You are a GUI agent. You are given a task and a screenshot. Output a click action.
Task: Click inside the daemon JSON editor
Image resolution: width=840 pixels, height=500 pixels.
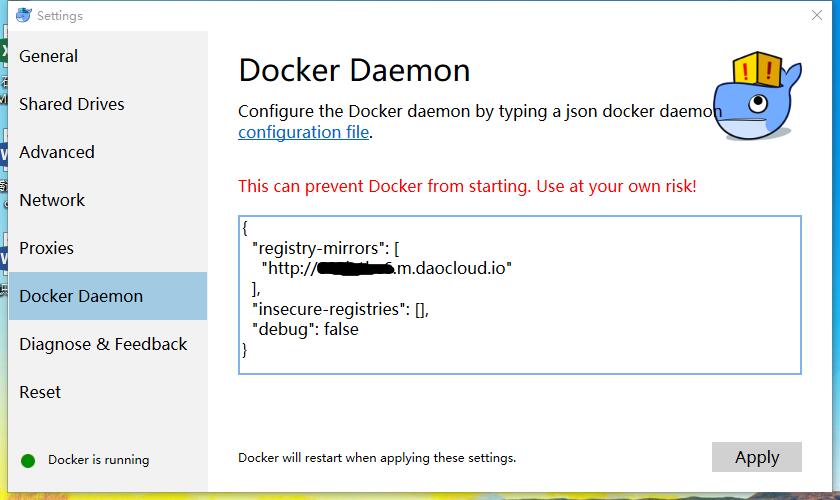520,295
